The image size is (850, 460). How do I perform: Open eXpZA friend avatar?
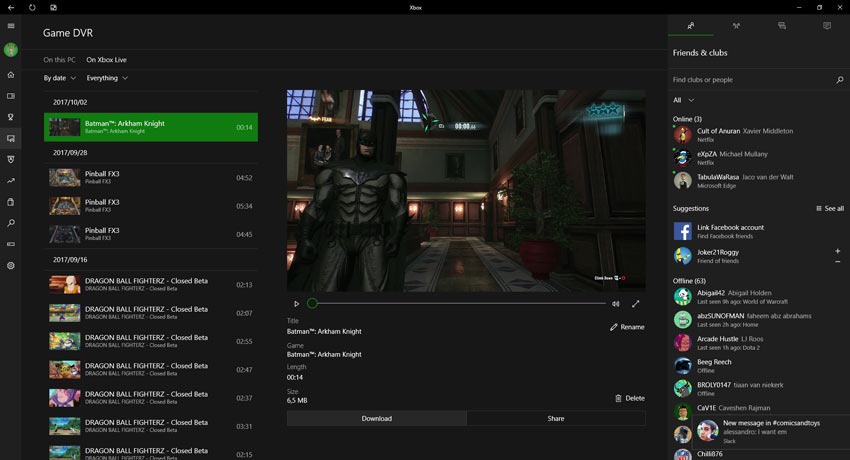pyautogui.click(x=682, y=158)
